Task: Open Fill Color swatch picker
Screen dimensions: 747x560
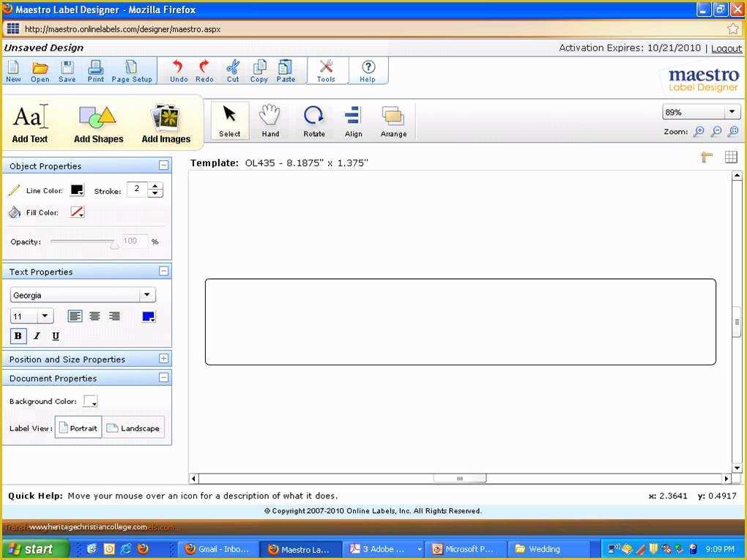Action: tap(77, 212)
